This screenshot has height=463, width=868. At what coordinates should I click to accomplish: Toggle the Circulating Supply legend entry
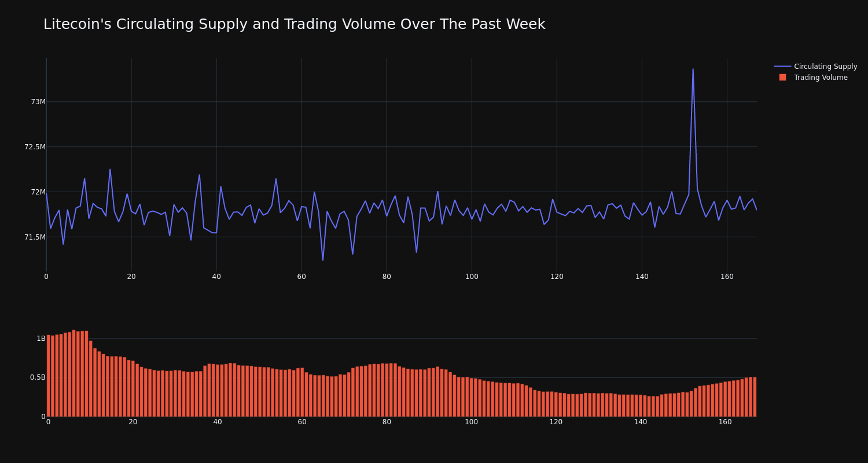(x=815, y=67)
